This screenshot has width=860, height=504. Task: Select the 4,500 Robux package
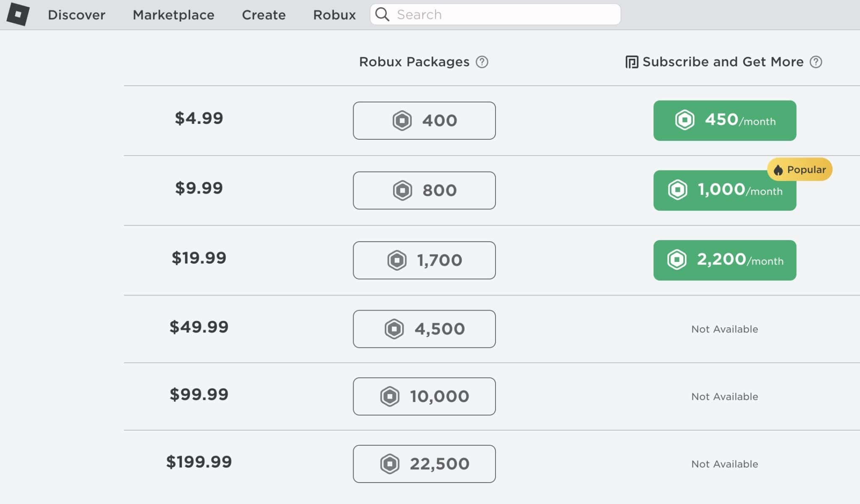424,329
